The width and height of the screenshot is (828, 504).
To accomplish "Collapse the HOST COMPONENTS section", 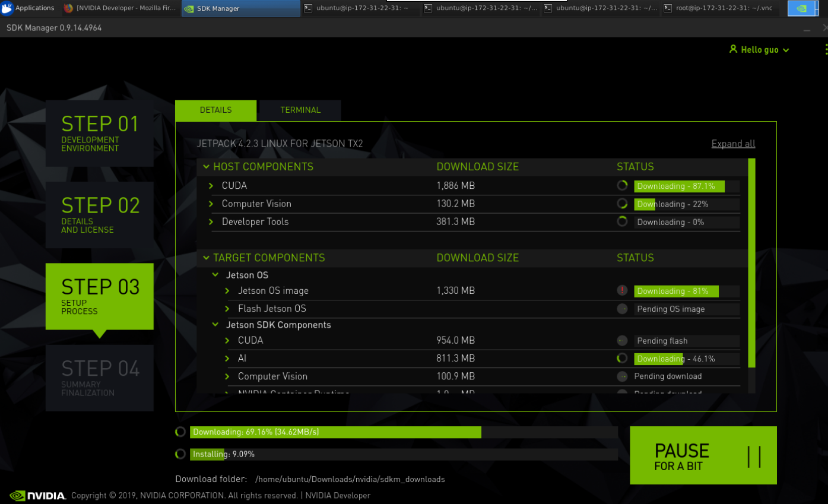I will point(207,167).
